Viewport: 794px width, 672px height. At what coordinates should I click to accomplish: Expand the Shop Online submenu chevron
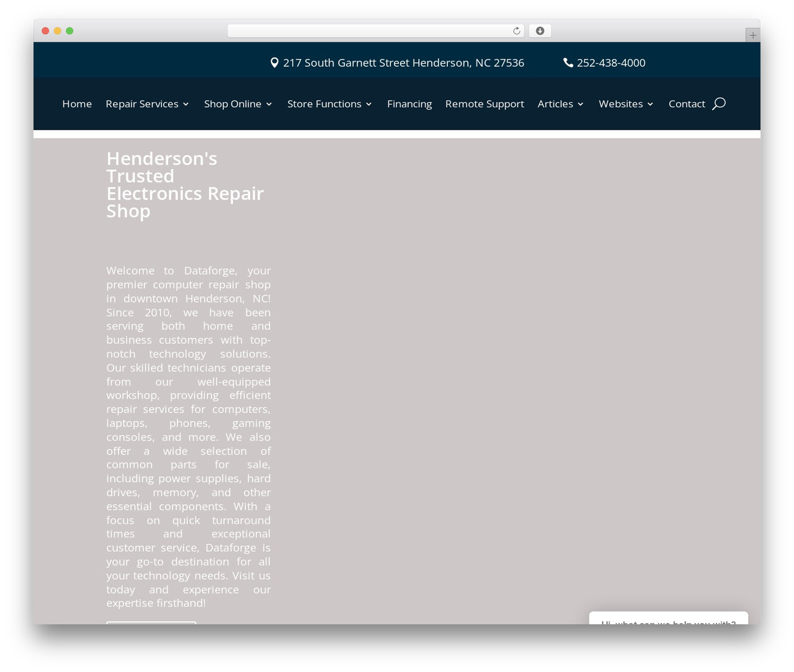[269, 104]
